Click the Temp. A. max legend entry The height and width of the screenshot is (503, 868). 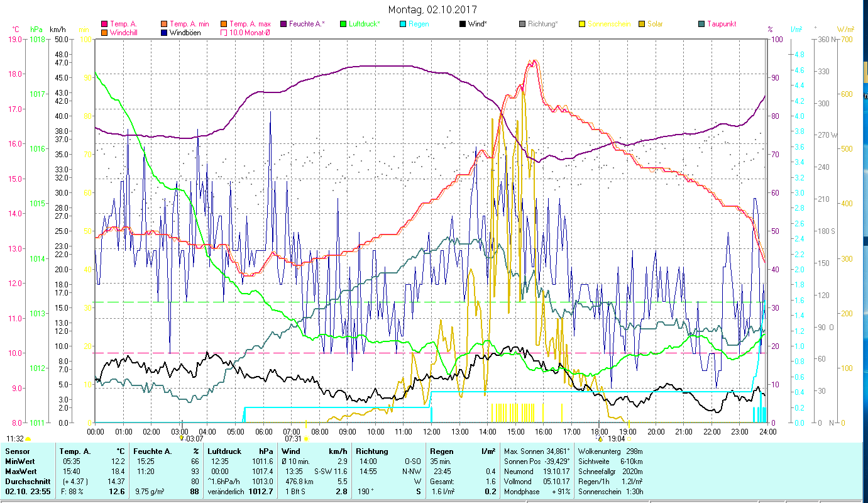249,24
